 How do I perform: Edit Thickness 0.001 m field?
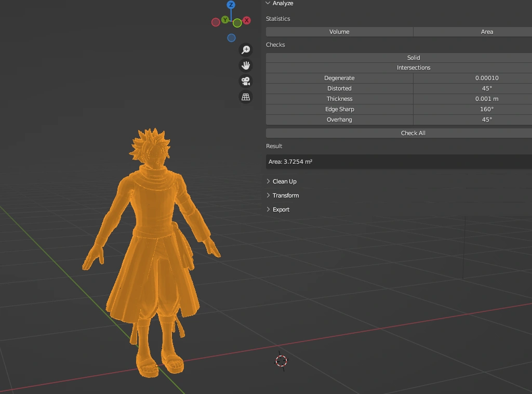473,99
